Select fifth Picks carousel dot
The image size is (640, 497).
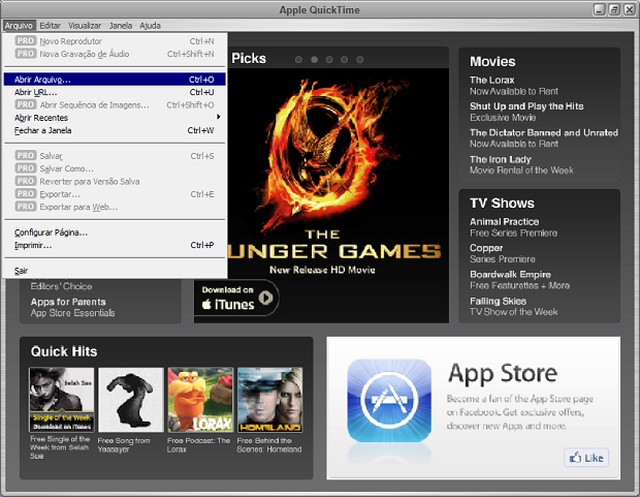point(360,60)
